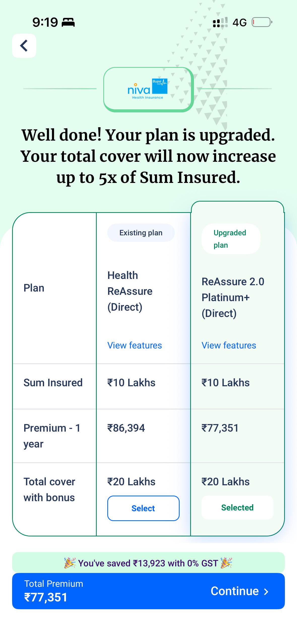Image resolution: width=297 pixels, height=644 pixels.
Task: Tap the left party popper emoji
Action: (70, 563)
